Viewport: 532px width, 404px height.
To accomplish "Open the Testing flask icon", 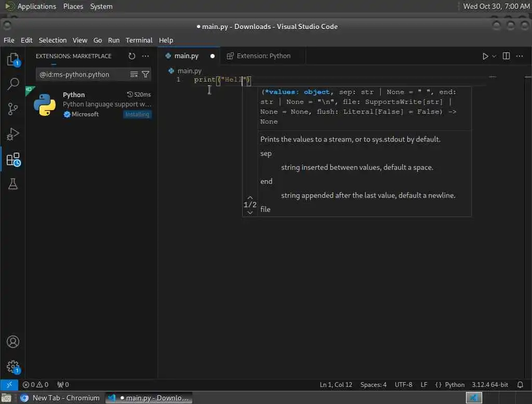I will click(13, 184).
